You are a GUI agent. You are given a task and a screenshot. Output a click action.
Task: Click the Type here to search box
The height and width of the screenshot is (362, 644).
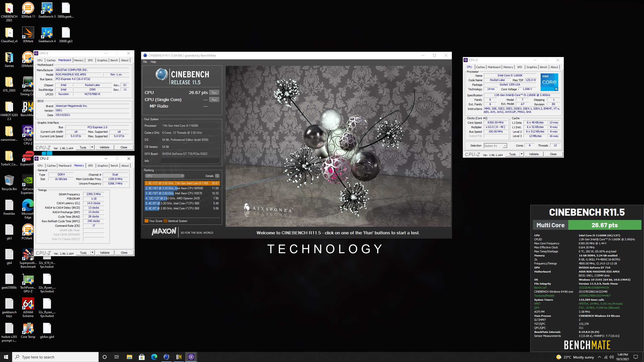click(x=55, y=357)
